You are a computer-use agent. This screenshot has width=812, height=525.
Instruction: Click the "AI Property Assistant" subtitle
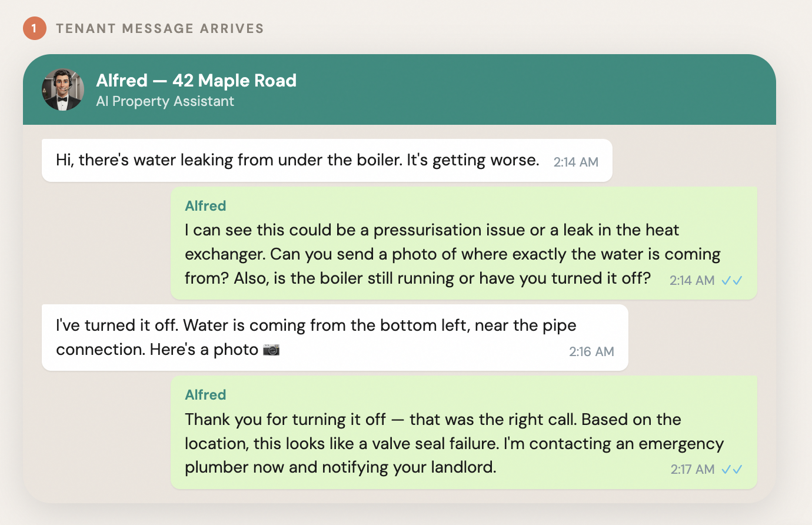[x=165, y=101]
